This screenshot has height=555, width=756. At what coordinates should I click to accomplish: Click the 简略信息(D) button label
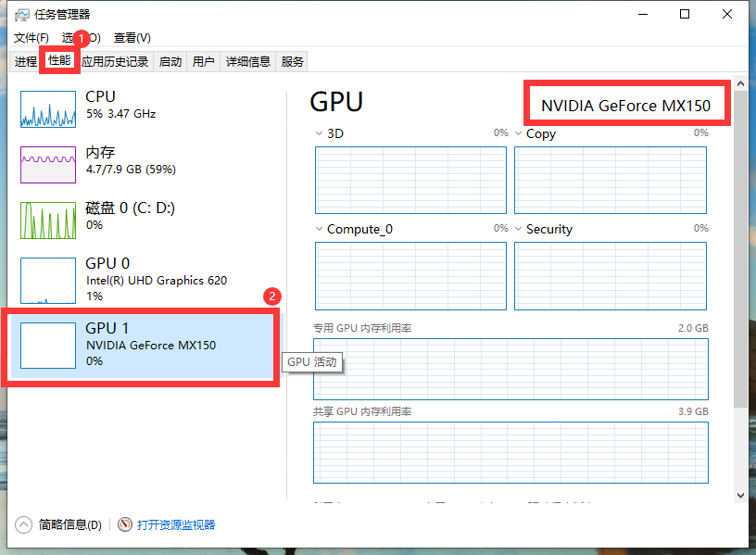(70, 524)
